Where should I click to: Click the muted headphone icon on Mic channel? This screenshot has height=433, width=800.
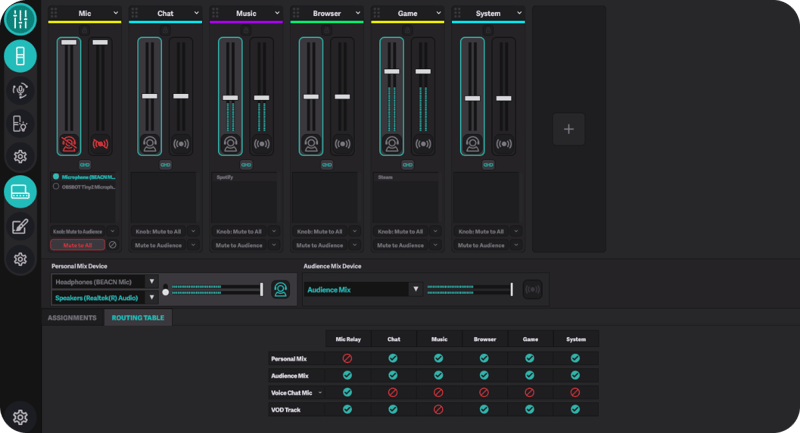coord(69,143)
